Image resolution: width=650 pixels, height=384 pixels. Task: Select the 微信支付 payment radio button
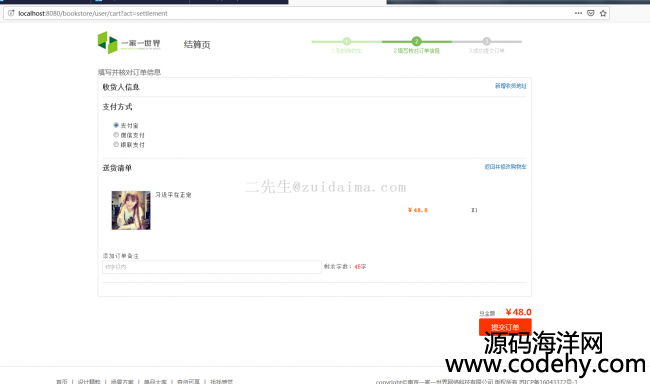click(116, 135)
